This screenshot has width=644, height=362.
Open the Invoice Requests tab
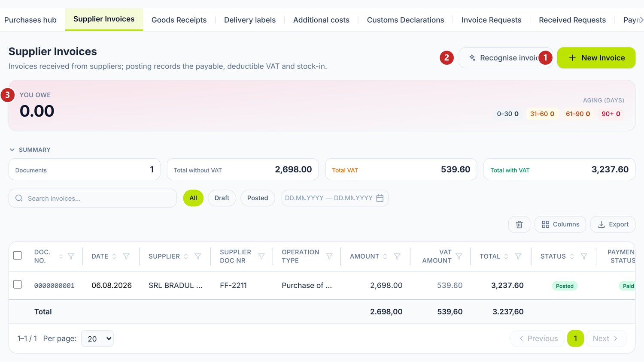click(492, 20)
